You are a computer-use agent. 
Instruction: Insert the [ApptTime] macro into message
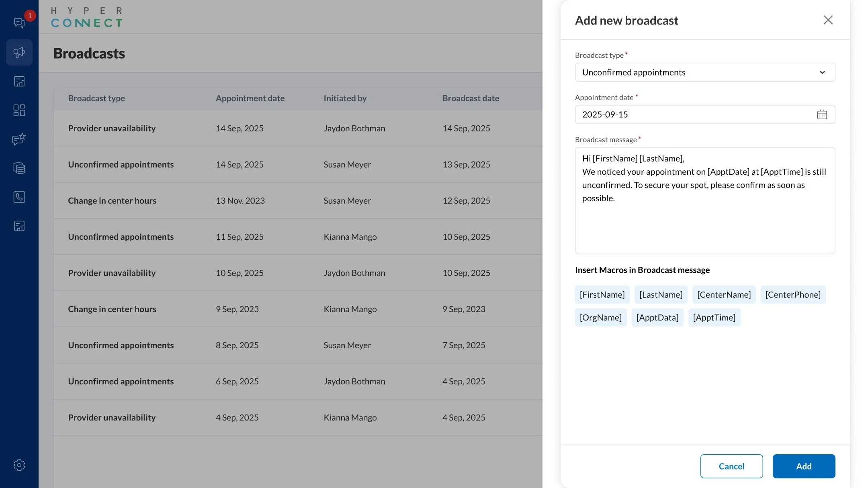(714, 317)
